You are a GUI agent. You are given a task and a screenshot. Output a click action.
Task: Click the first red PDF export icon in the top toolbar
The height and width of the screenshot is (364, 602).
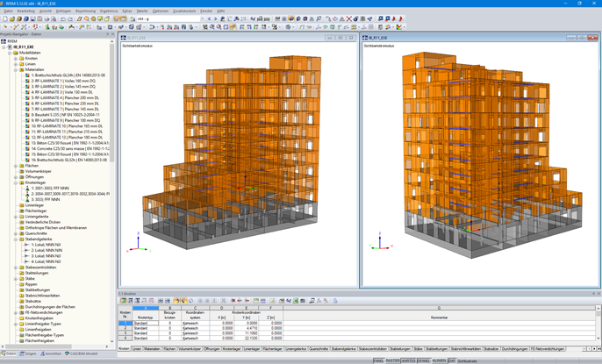point(394,18)
